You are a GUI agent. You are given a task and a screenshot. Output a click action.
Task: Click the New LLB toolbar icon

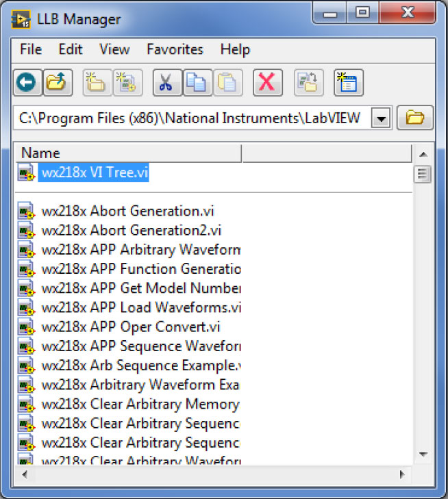(126, 84)
